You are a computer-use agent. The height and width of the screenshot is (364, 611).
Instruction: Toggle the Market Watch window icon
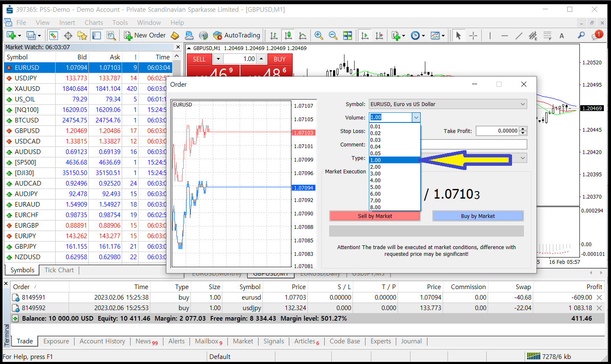click(x=53, y=36)
